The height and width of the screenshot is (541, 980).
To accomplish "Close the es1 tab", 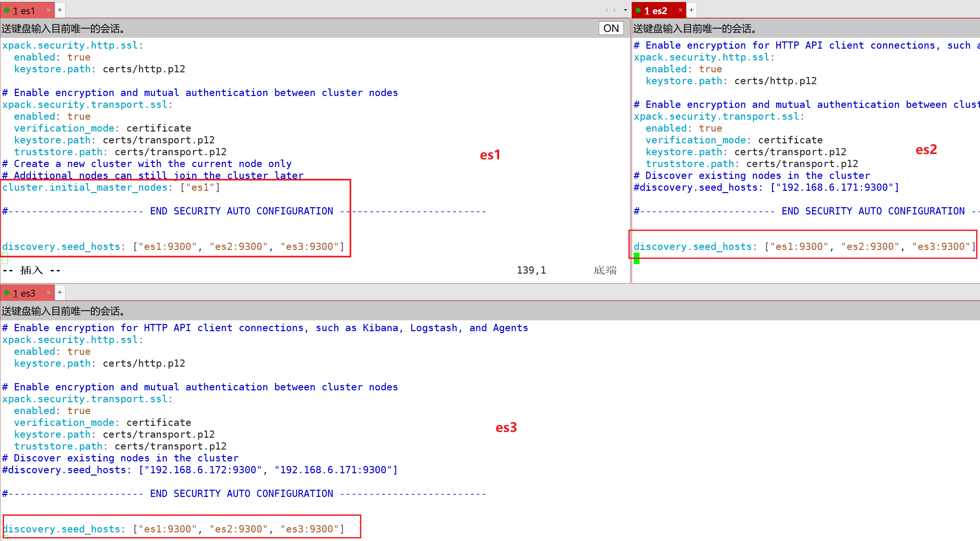I will point(49,10).
